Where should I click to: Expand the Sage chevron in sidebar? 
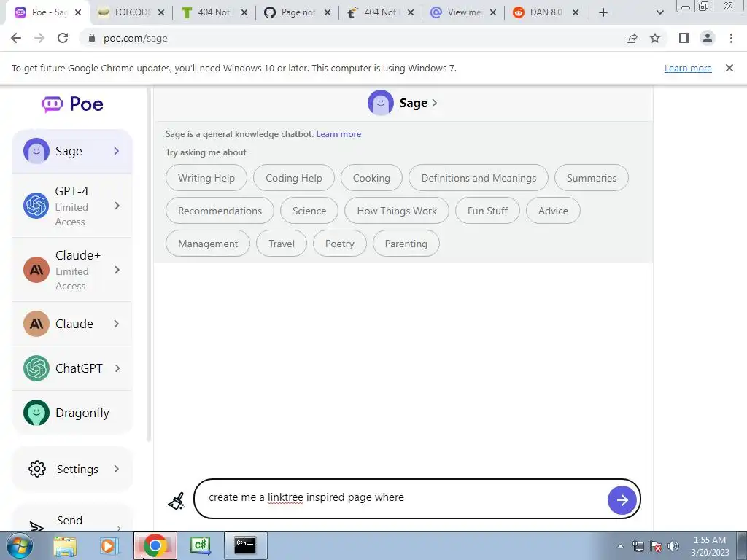click(x=117, y=151)
